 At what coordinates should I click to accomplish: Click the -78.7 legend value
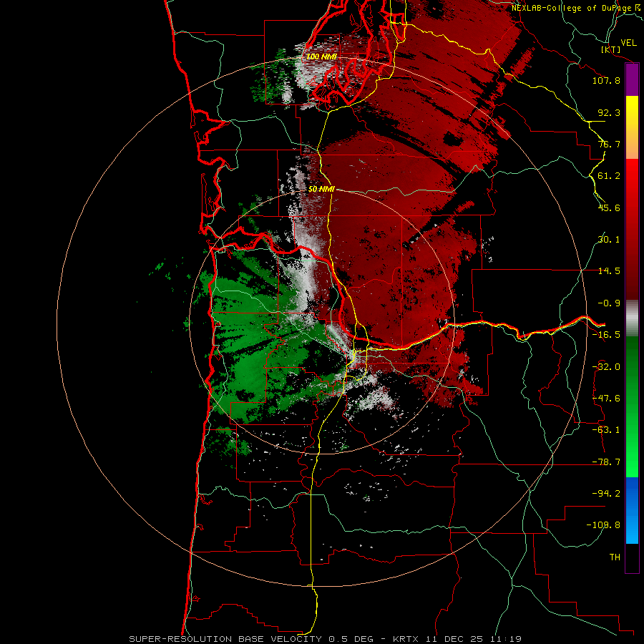[606, 462]
